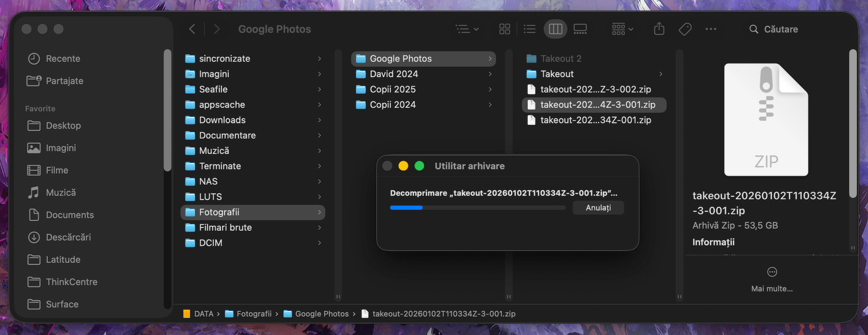The image size is (868, 335).
Task: Switch to list view
Action: point(529,29)
